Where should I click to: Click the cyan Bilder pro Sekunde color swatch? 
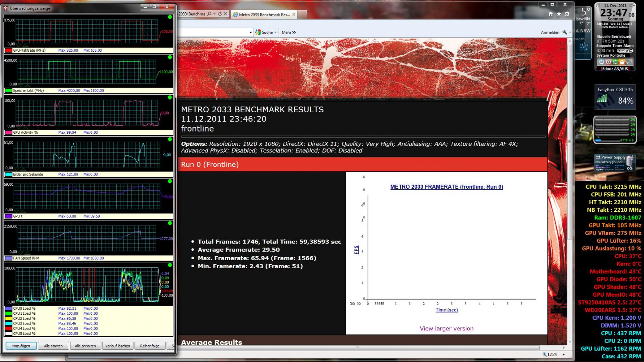click(x=8, y=174)
